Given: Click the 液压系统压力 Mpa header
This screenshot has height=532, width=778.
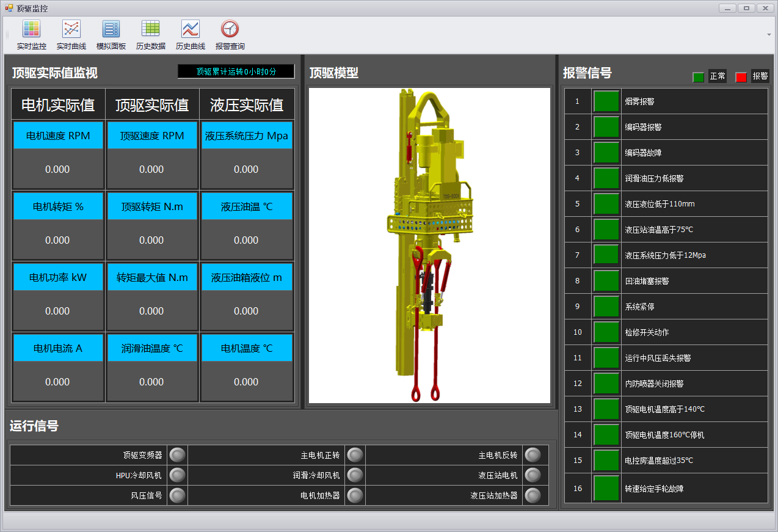Looking at the screenshot, I should (x=247, y=136).
